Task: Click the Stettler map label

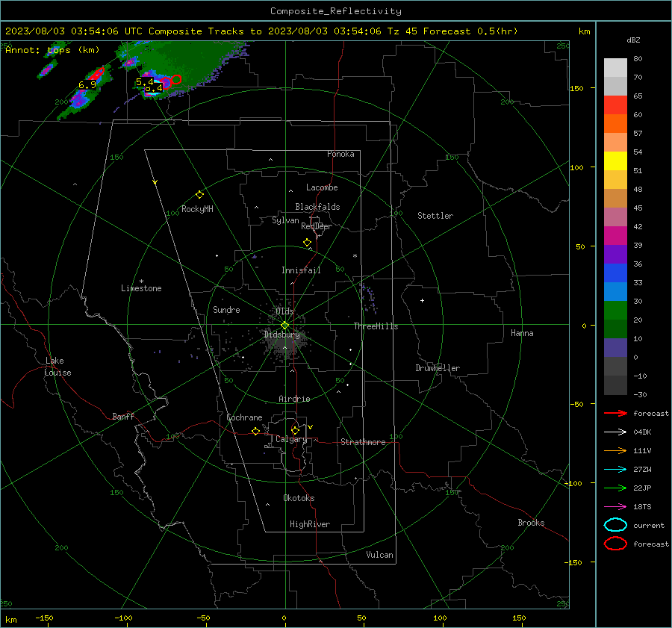Action: click(435, 216)
